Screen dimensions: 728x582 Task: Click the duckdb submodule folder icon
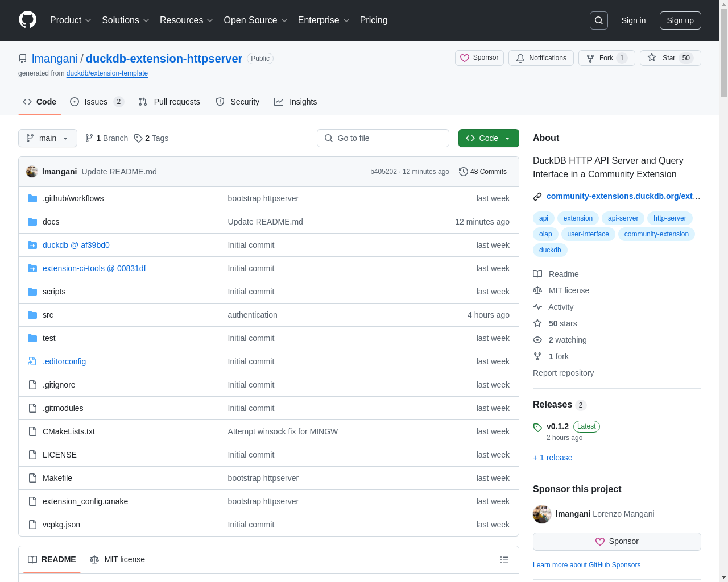pyautogui.click(x=32, y=245)
